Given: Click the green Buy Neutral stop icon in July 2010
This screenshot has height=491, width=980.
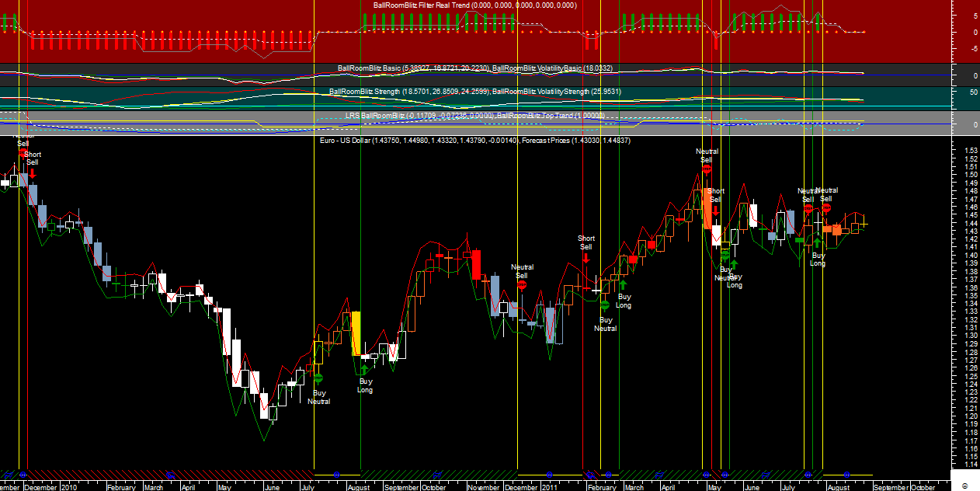Looking at the screenshot, I should pos(318,378).
